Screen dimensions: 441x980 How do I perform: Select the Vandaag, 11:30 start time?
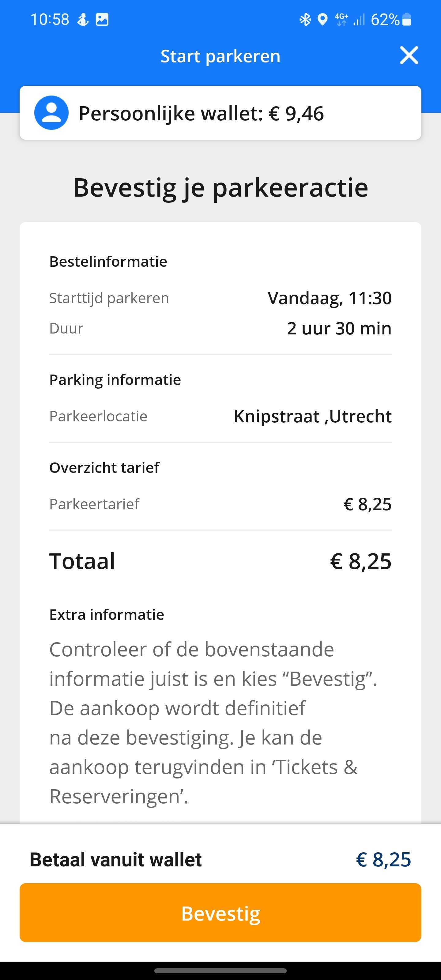[330, 298]
